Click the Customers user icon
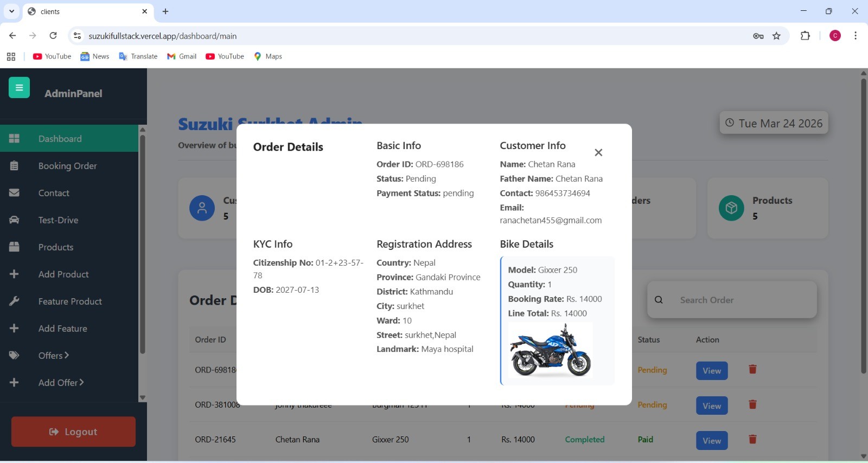The width and height of the screenshot is (868, 463). click(202, 208)
